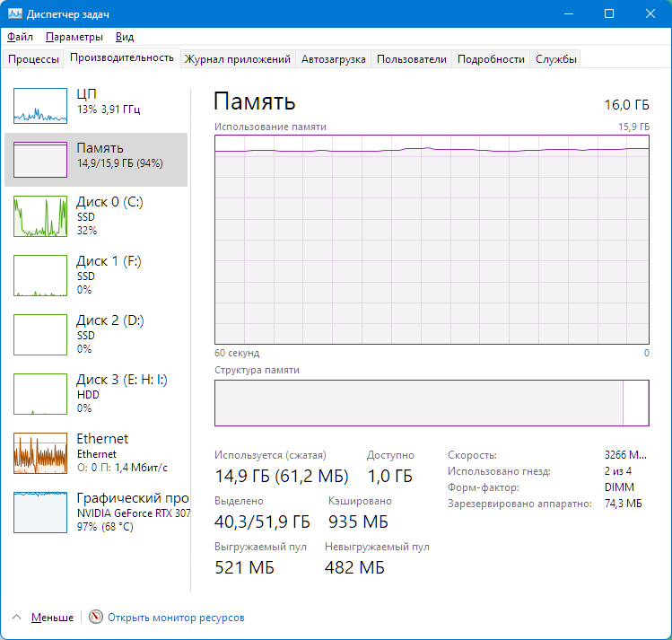Open the Файл menu
The image size is (672, 640).
(x=20, y=37)
